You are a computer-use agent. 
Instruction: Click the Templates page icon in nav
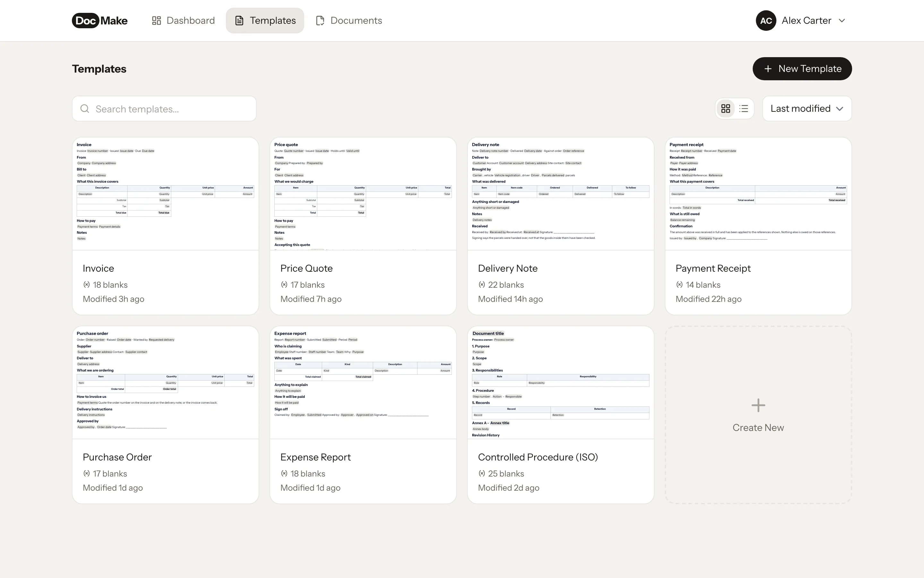click(x=239, y=21)
